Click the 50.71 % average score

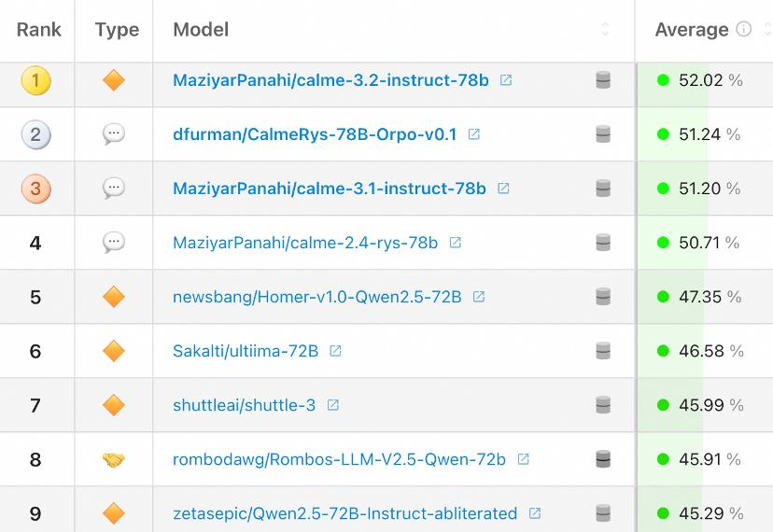coord(709,243)
